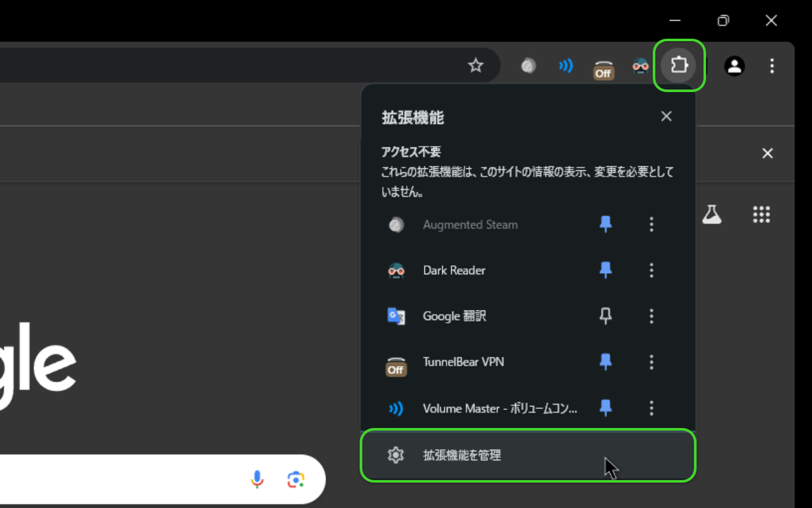812x508 pixels.
Task: Restore down the Chrome window
Action: [x=723, y=20]
